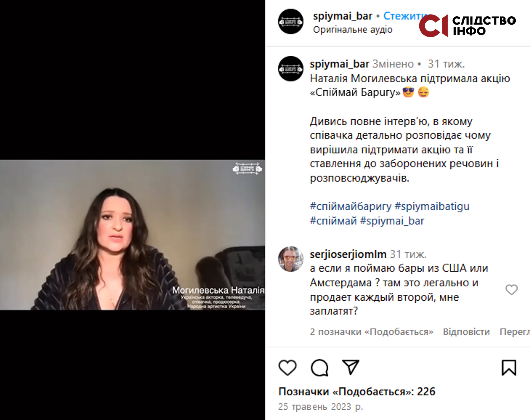Viewport: 530px width, 420px height.
Task: Reply to the comment via Відповісти
Action: point(466,332)
